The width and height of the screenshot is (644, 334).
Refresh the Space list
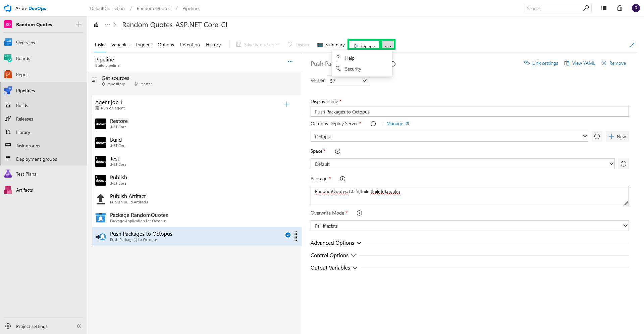coord(624,164)
